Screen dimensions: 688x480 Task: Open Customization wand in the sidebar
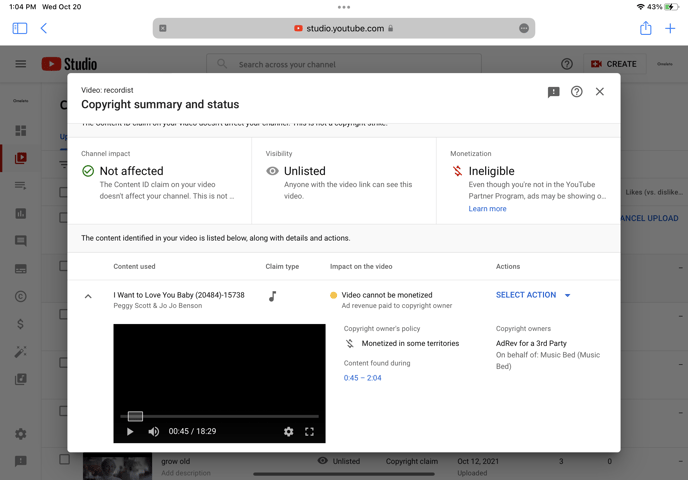tap(21, 351)
